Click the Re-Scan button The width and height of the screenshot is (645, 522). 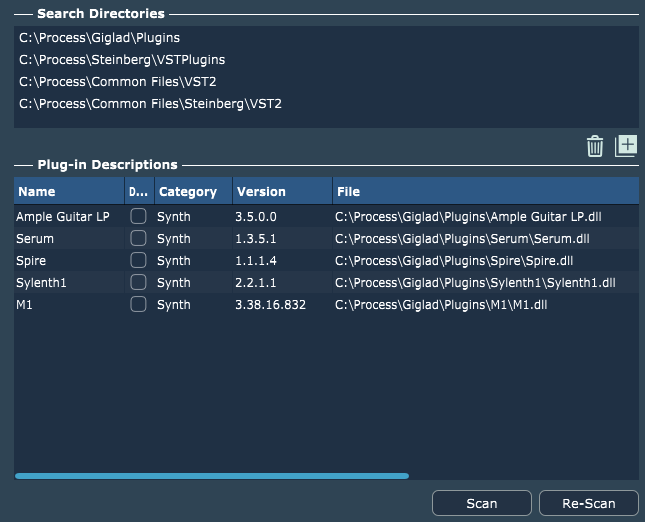tap(589, 503)
